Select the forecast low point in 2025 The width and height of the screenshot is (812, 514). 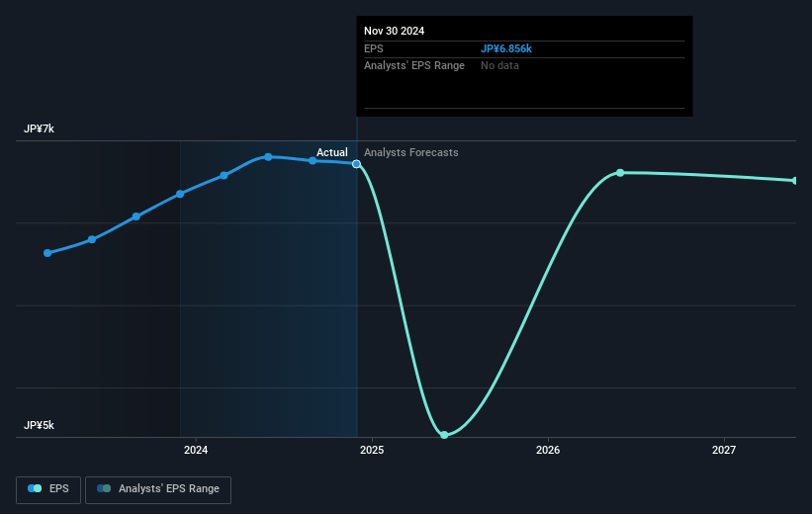pyautogui.click(x=444, y=435)
